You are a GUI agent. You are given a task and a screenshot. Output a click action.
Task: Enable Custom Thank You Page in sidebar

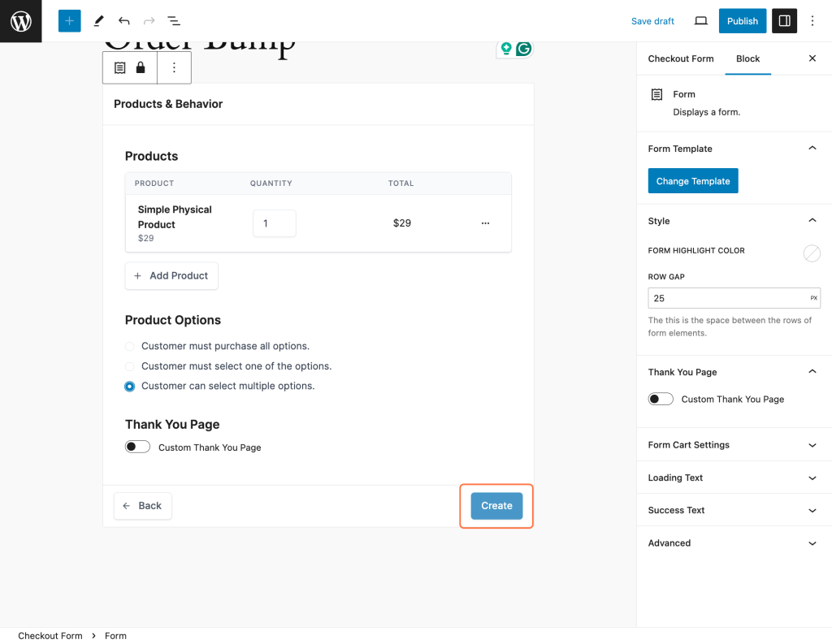(x=661, y=400)
